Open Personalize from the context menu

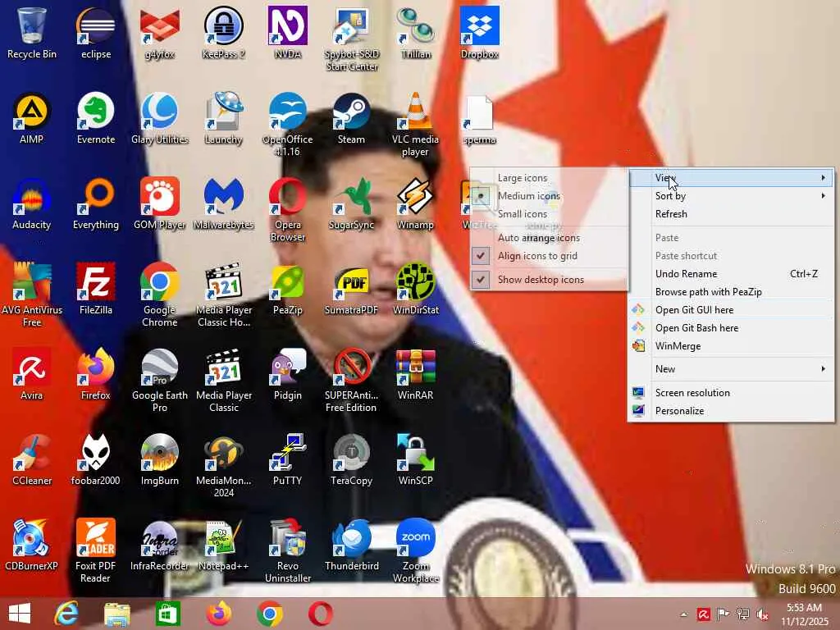click(x=731, y=412)
